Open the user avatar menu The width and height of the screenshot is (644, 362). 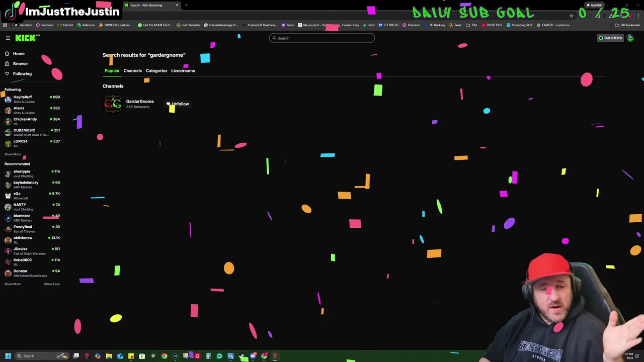point(630,38)
